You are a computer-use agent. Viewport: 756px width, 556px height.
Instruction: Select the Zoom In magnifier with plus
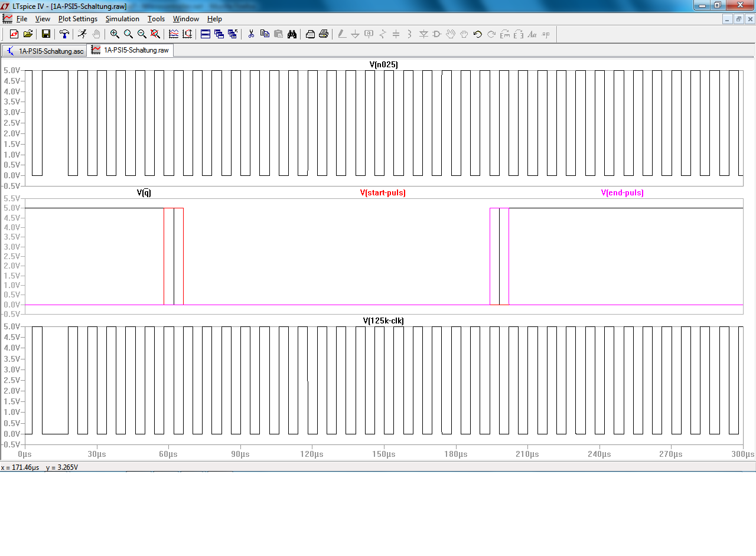pyautogui.click(x=115, y=34)
